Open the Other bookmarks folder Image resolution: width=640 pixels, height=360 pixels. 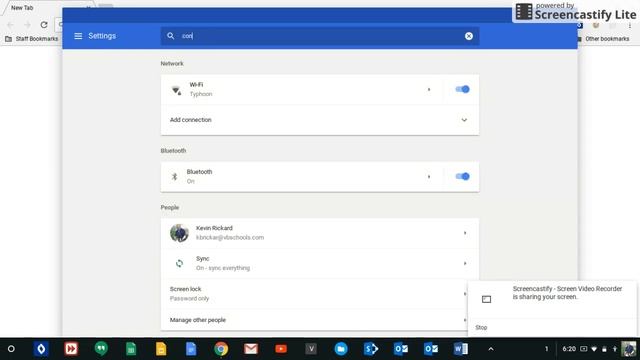pyautogui.click(x=603, y=39)
